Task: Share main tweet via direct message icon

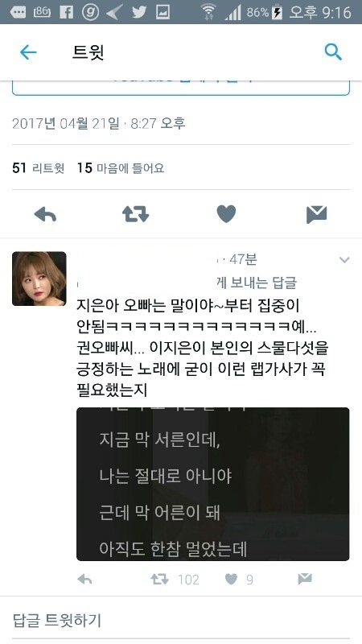Action: pos(316,214)
